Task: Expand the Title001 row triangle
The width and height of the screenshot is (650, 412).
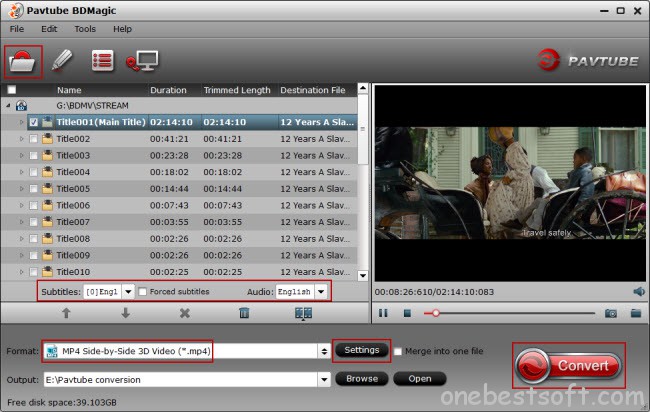Action: 22,122
